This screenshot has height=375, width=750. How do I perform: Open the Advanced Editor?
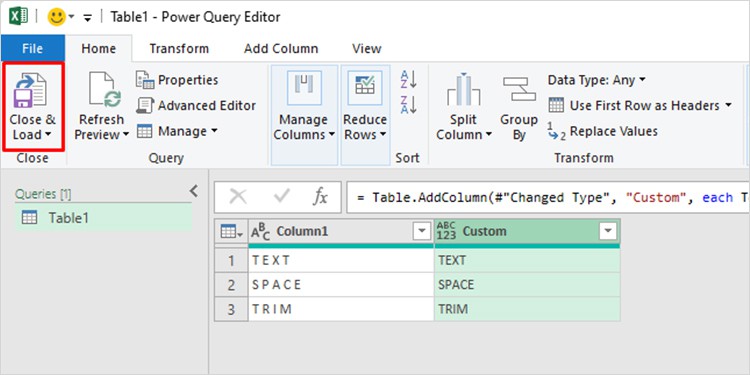(196, 106)
